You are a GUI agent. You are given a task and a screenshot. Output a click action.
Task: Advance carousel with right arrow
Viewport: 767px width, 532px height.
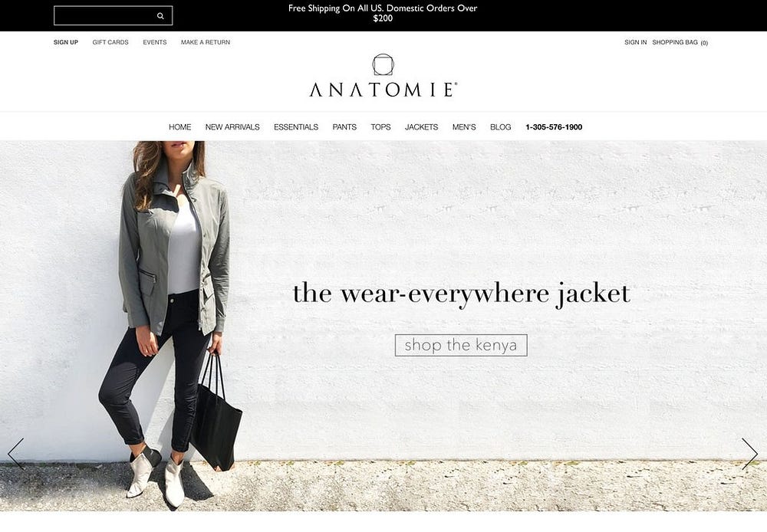[750, 454]
